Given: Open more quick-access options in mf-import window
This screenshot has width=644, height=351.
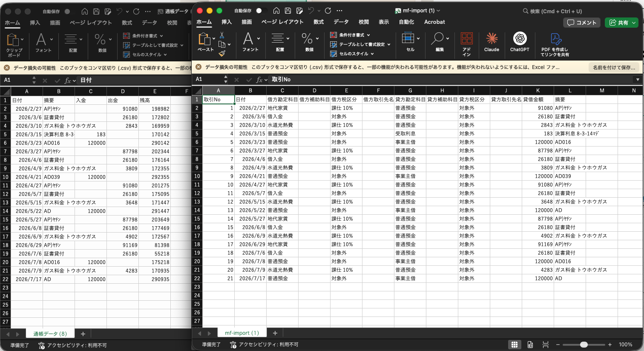Looking at the screenshot, I should point(339,11).
